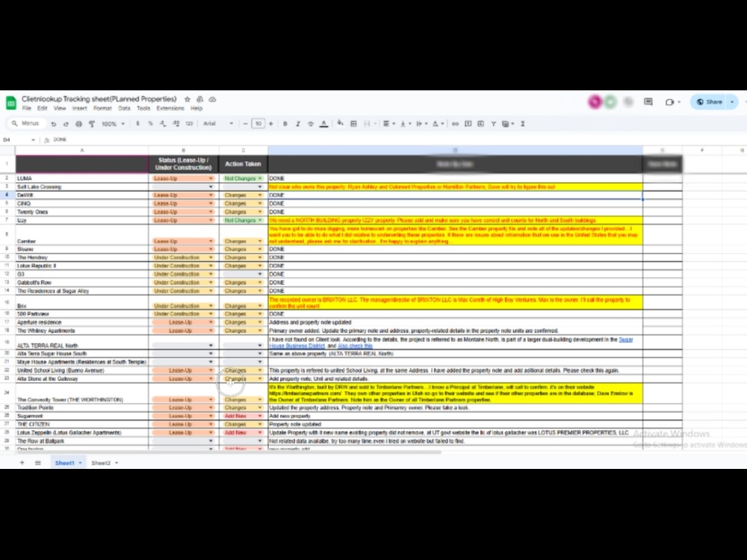Open the Share options arrow
The width and height of the screenshot is (747, 560).
click(732, 102)
